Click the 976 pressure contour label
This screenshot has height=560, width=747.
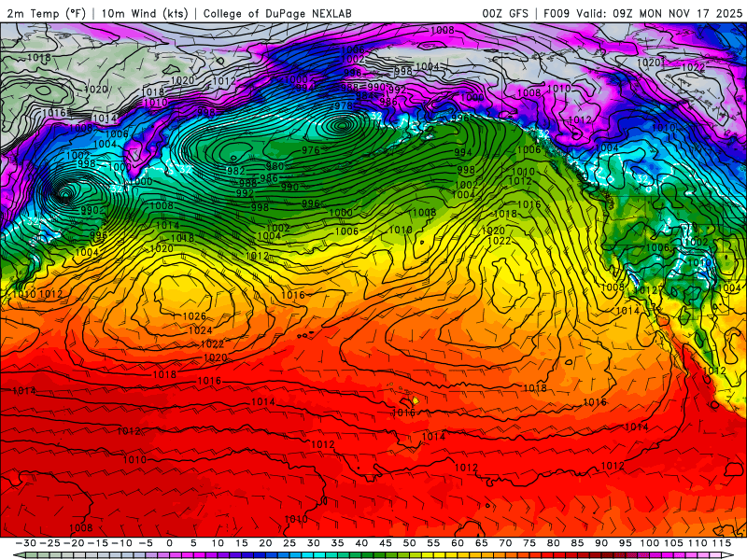click(x=311, y=150)
